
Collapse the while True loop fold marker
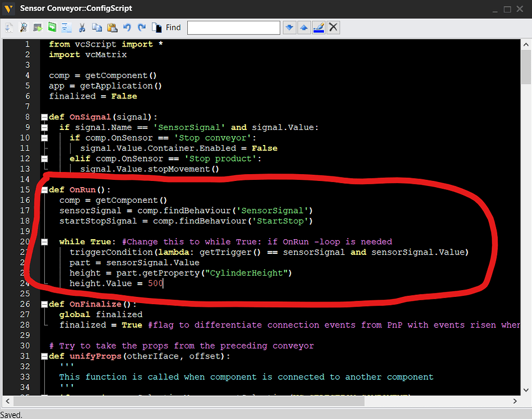[x=44, y=242]
